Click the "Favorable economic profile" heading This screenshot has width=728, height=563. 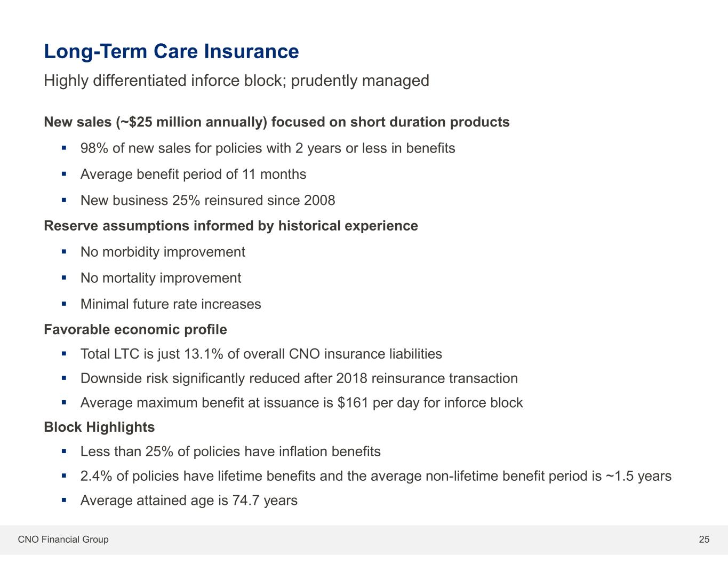coord(135,330)
